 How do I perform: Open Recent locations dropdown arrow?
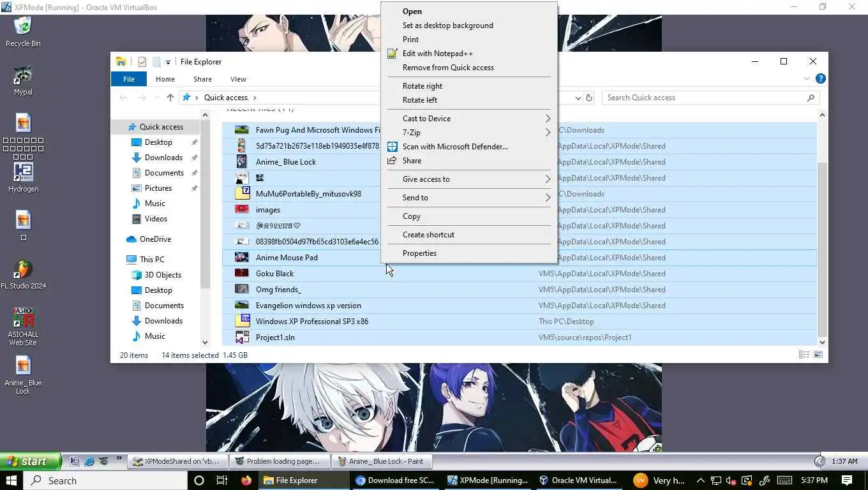156,98
